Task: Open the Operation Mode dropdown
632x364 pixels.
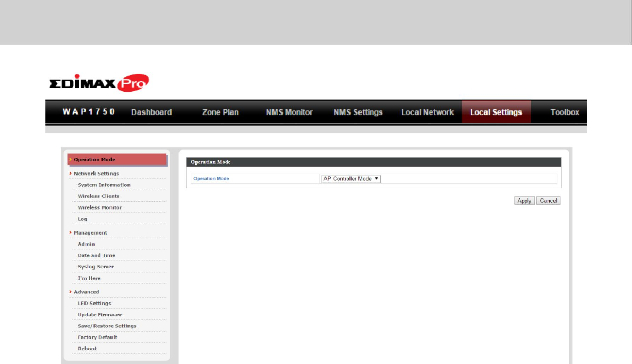Action: pyautogui.click(x=351, y=179)
